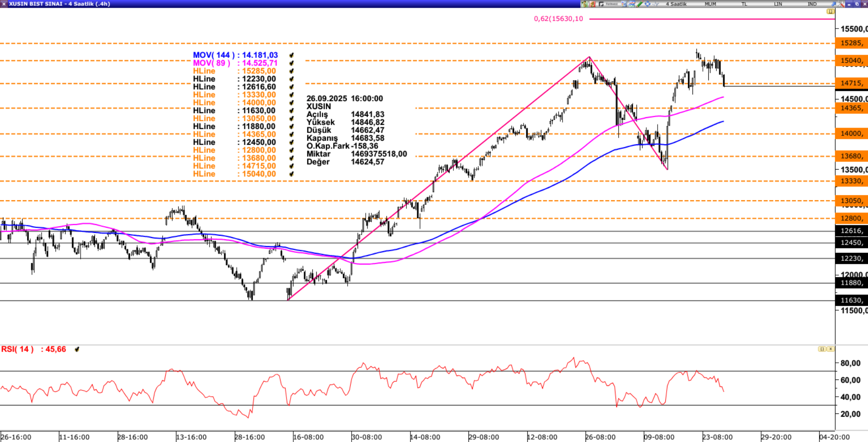Click the Miktar value 1469375518,00

[x=379, y=154]
